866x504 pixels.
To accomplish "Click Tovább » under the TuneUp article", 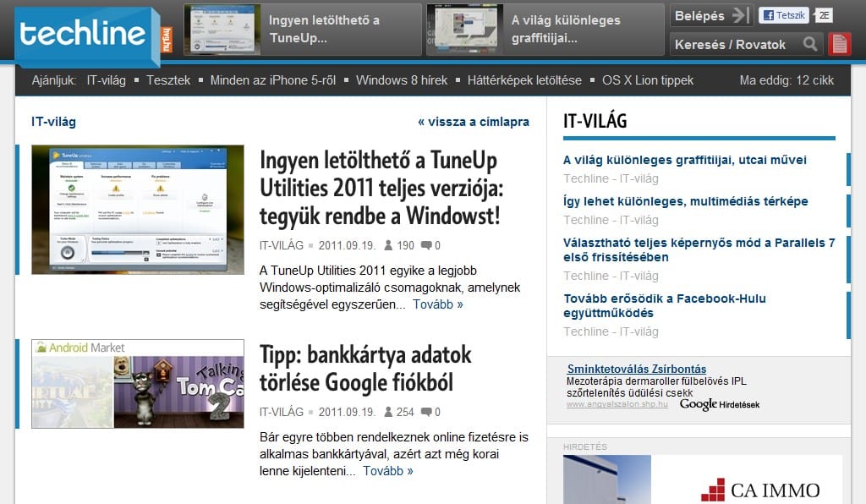I will click(437, 304).
